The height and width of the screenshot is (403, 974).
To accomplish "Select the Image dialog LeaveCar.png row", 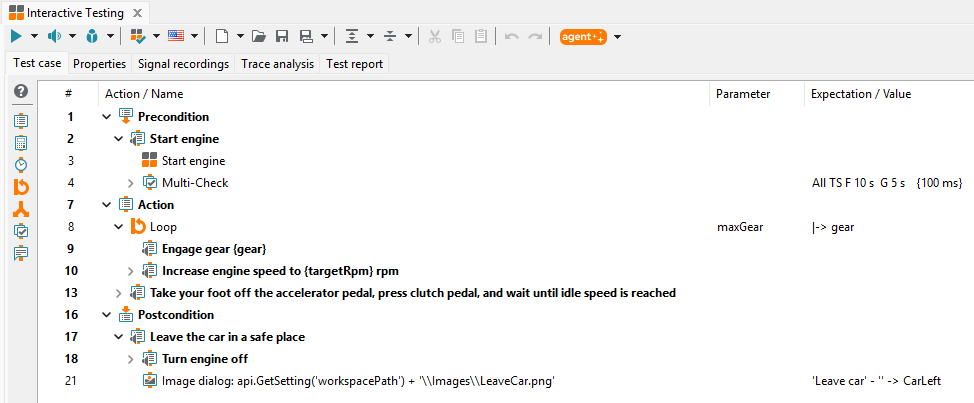I will 358,381.
